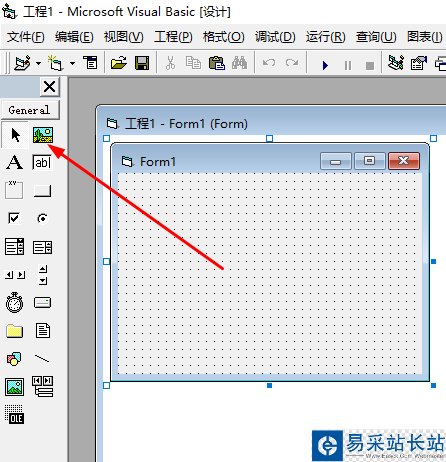The width and height of the screenshot is (446, 462).
Task: Select the DriveListBox control tool
Action: (42, 303)
